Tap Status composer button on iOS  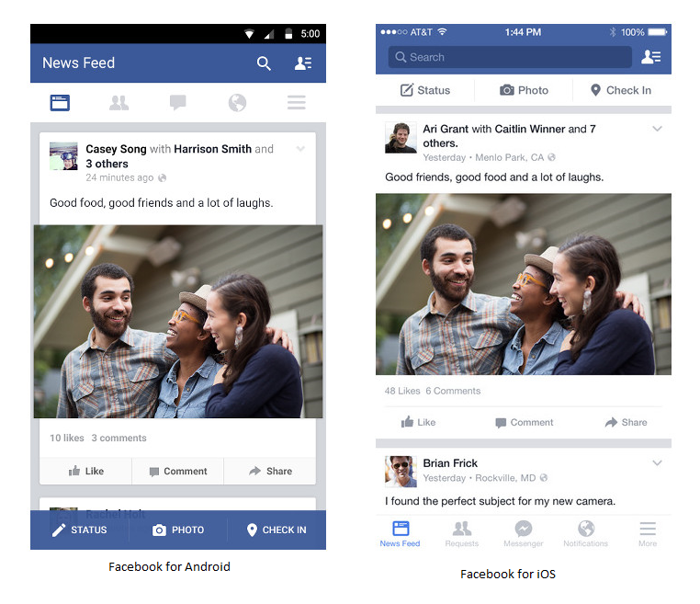click(x=425, y=90)
